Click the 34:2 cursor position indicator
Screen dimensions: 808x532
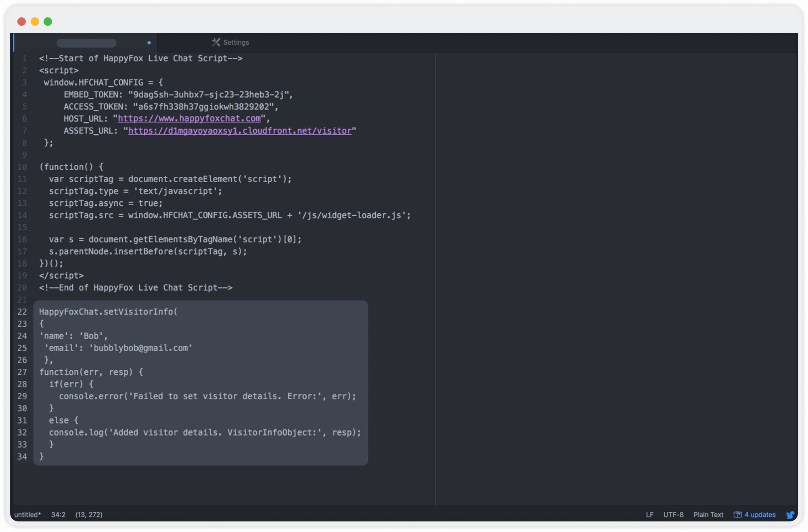[x=57, y=515]
